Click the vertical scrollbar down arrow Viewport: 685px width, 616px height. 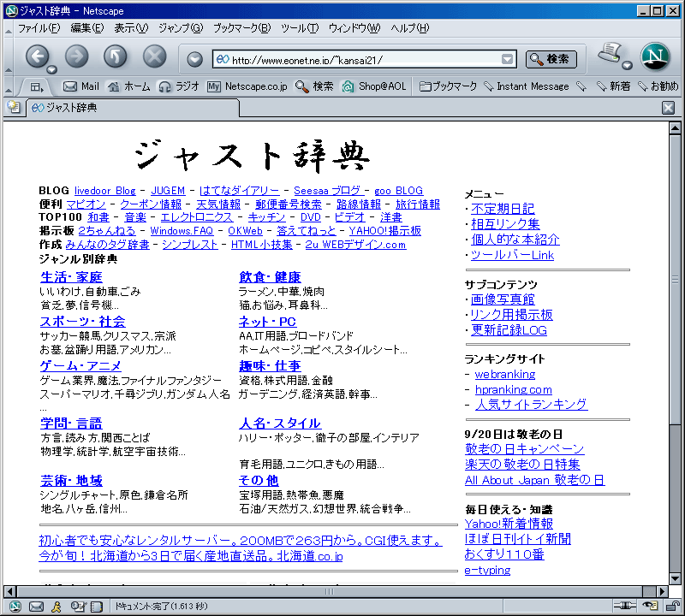[675, 579]
